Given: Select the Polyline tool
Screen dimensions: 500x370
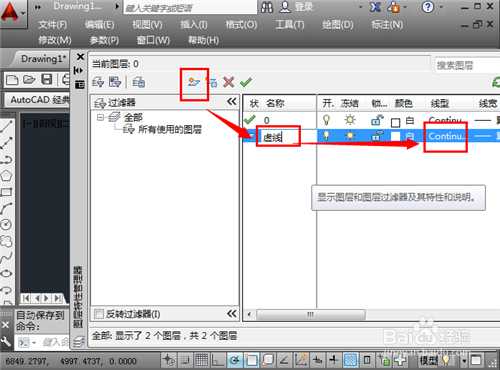Looking at the screenshot, I should [x=7, y=159].
